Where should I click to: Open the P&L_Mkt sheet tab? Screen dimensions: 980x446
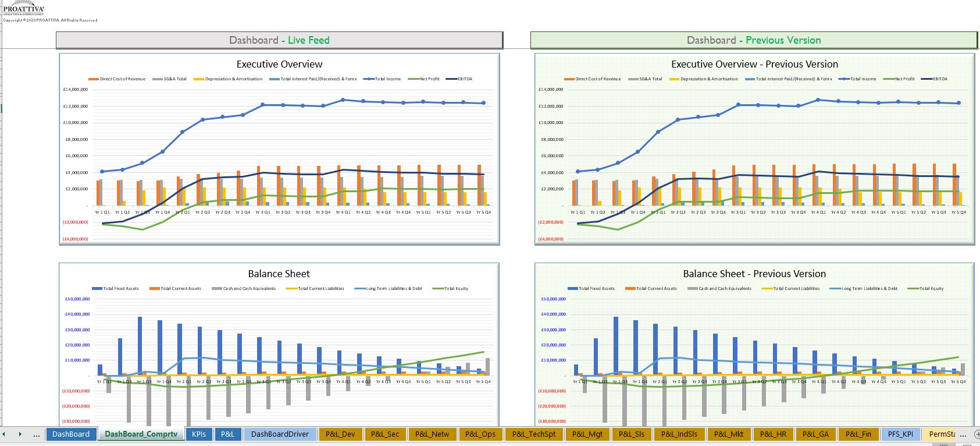(728, 434)
